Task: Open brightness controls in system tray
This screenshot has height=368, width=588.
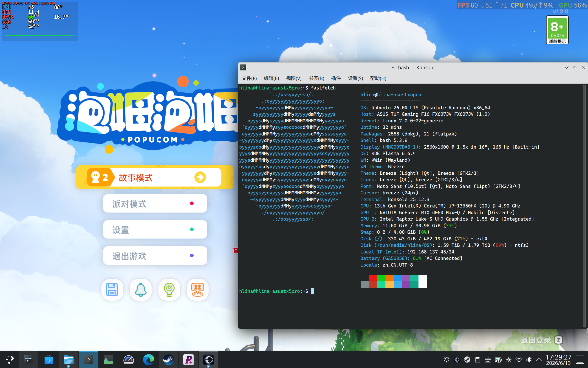Action: (x=508, y=359)
